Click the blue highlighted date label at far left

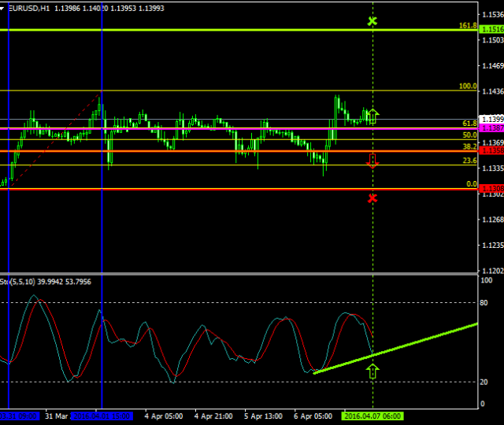[x=19, y=416]
